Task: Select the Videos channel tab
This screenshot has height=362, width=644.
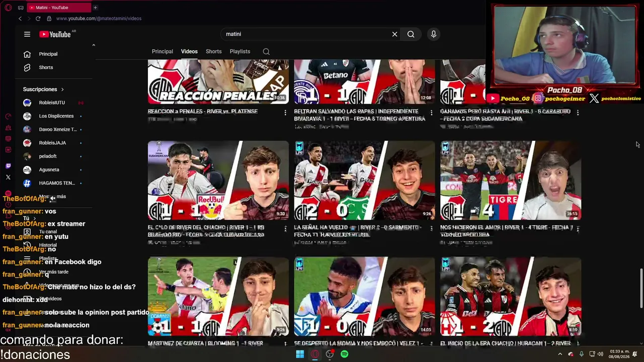Action: click(x=189, y=51)
